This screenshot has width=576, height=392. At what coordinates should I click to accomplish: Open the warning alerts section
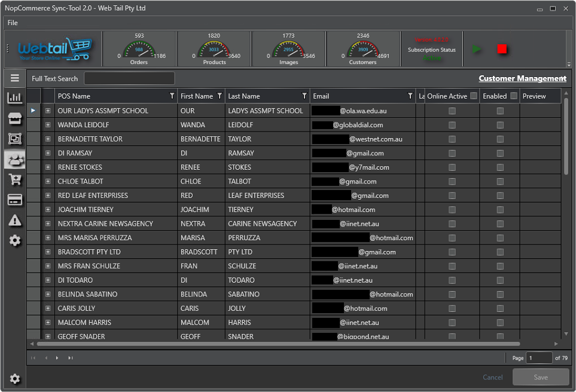[x=15, y=220]
